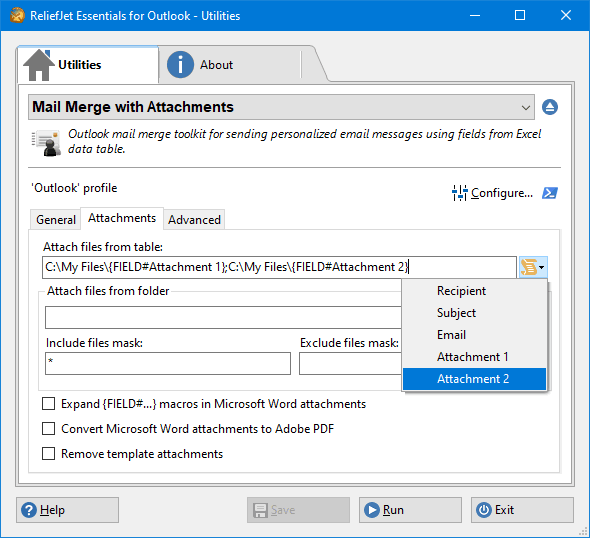Viewport: 590px width, 538px height.
Task: Click the mail merge utility icon
Action: tap(46, 143)
